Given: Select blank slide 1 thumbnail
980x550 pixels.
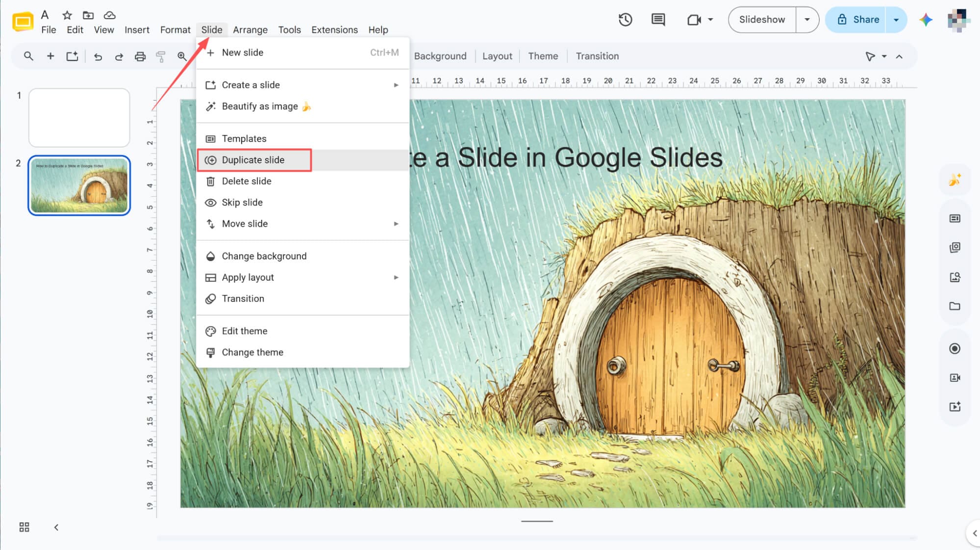Looking at the screenshot, I should coord(79,118).
